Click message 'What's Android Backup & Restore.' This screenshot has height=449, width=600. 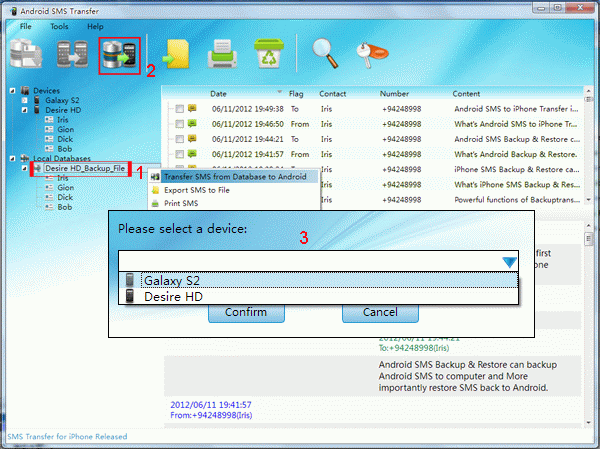(x=515, y=154)
